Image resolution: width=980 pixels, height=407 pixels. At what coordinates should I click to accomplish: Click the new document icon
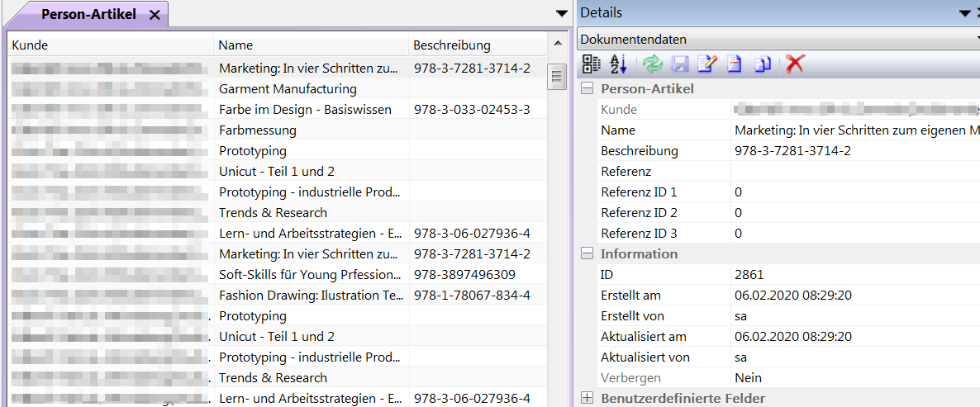tap(734, 64)
